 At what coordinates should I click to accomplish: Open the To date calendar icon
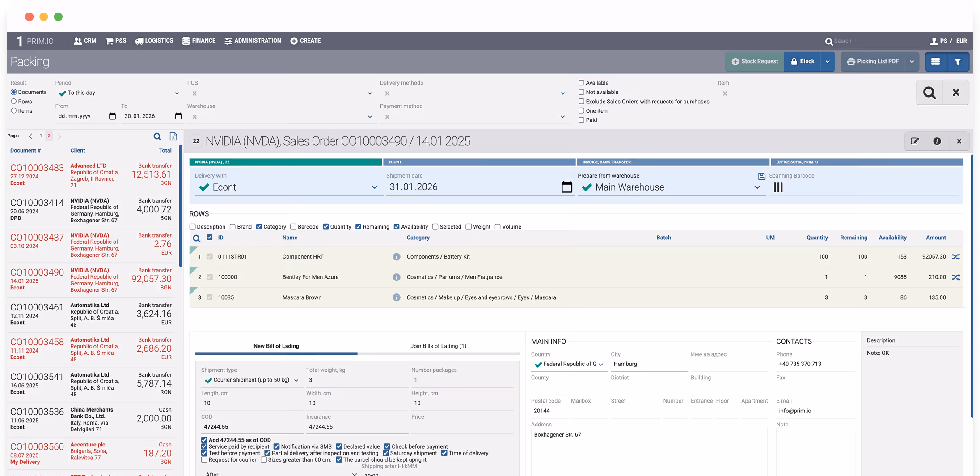pyautogui.click(x=178, y=116)
